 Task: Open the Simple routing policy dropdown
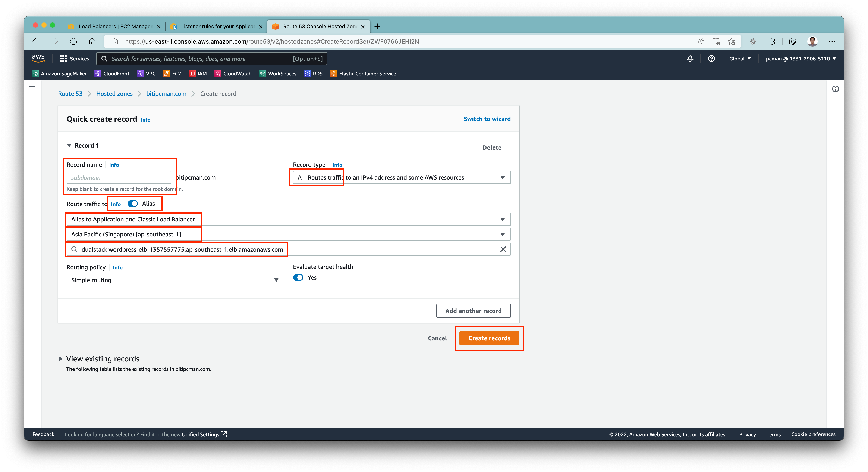[x=175, y=280]
